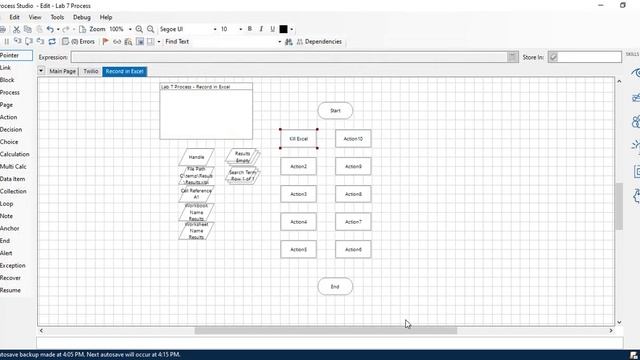This screenshot has height=360, width=640.
Task: Open the Edit menu
Action: click(x=14, y=17)
